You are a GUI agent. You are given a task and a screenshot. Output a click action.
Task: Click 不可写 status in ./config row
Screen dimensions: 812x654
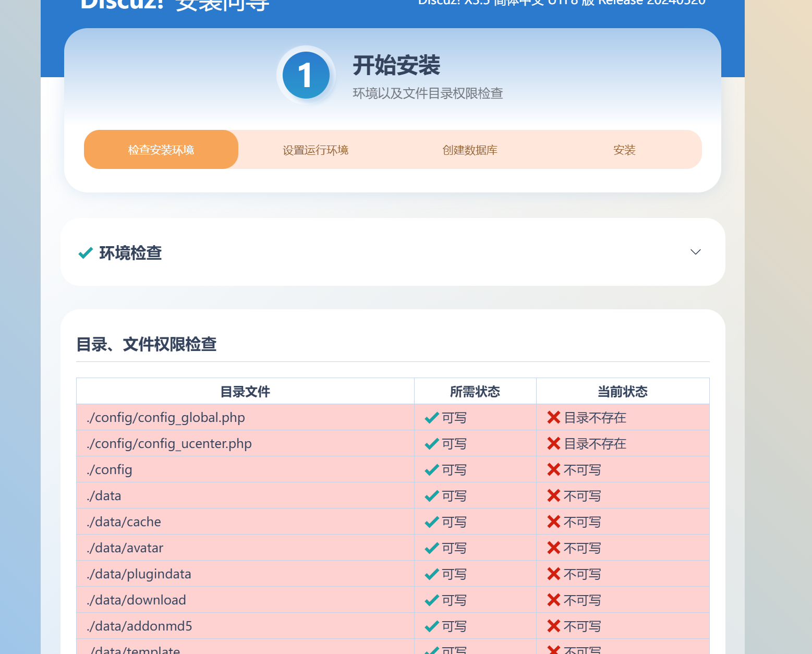pos(583,470)
